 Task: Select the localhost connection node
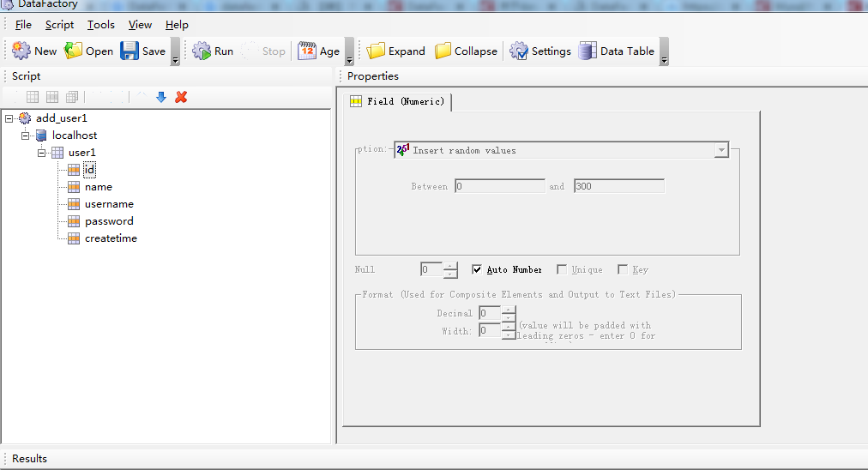75,135
